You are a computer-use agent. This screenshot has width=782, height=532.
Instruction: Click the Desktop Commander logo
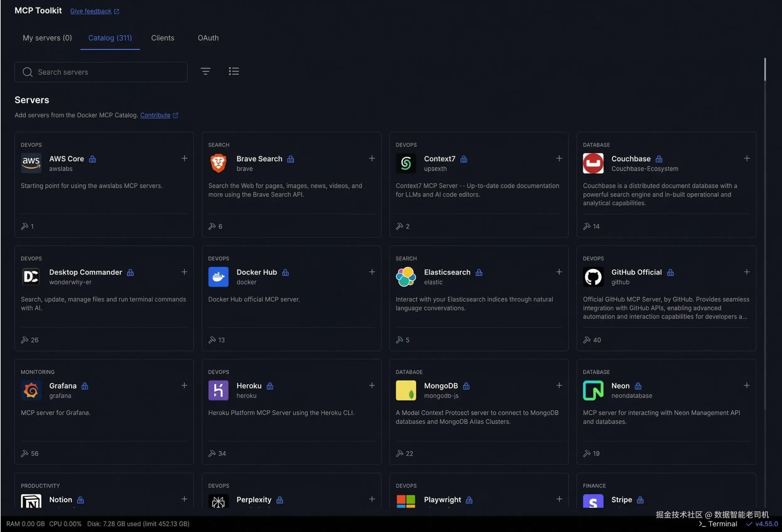click(x=31, y=277)
